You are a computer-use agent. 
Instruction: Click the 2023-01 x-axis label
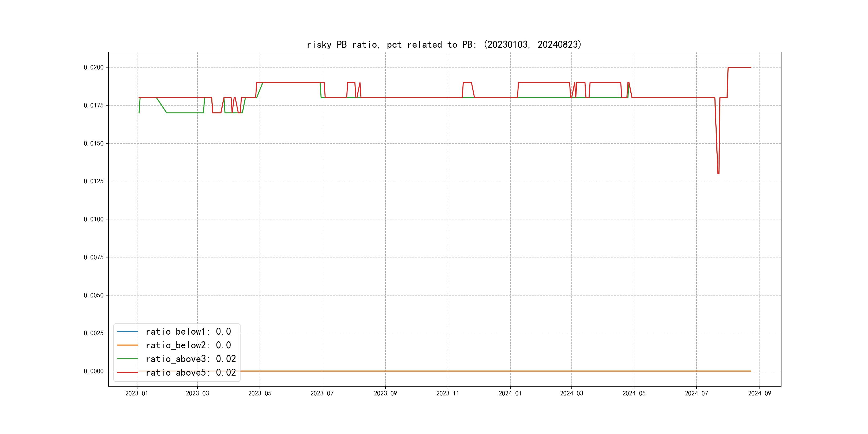coord(136,393)
